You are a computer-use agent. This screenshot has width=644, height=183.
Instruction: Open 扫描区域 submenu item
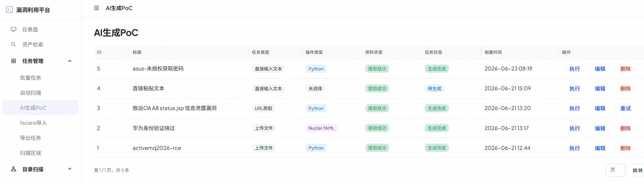(30, 153)
